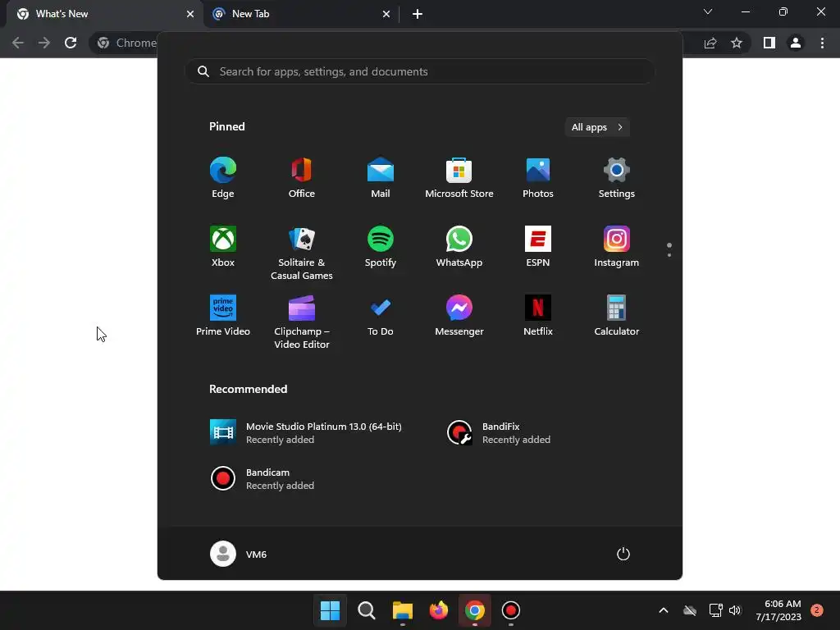
Task: Toggle Chrome side panel
Action: pyautogui.click(x=769, y=43)
